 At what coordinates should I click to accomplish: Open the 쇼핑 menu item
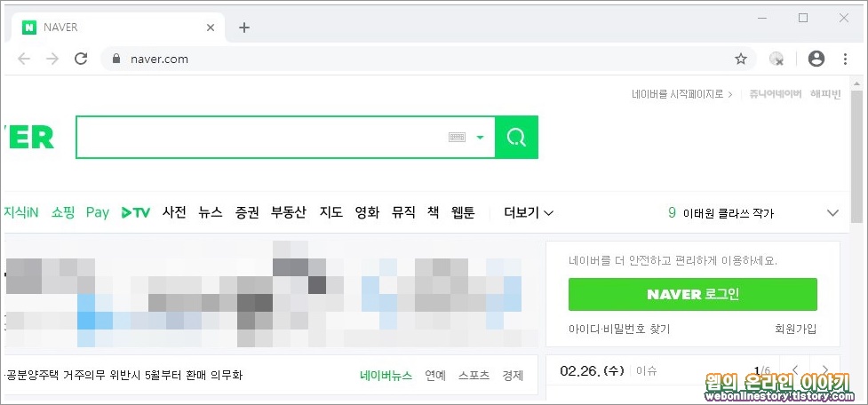pos(63,212)
